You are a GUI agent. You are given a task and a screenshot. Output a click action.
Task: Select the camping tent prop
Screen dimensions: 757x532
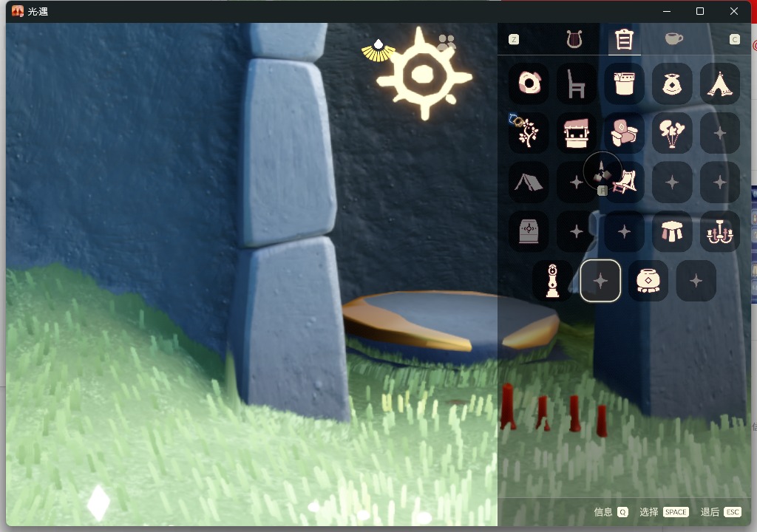[x=529, y=182]
